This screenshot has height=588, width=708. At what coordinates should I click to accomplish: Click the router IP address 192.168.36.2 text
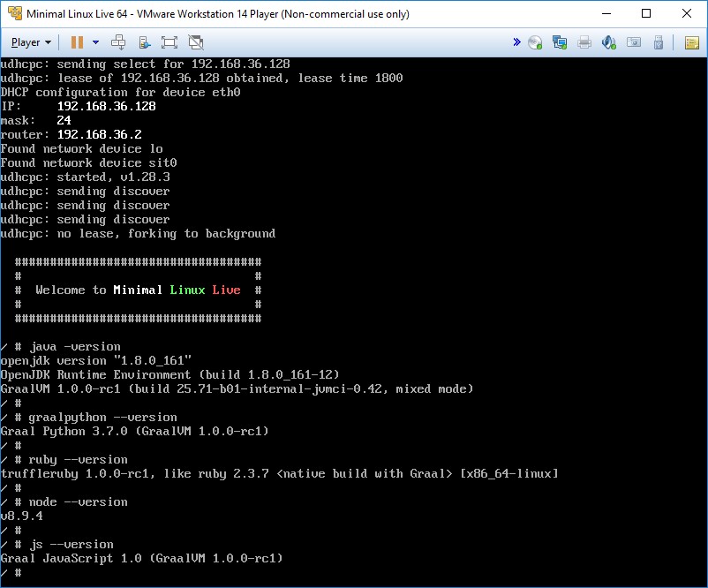[x=102, y=134]
